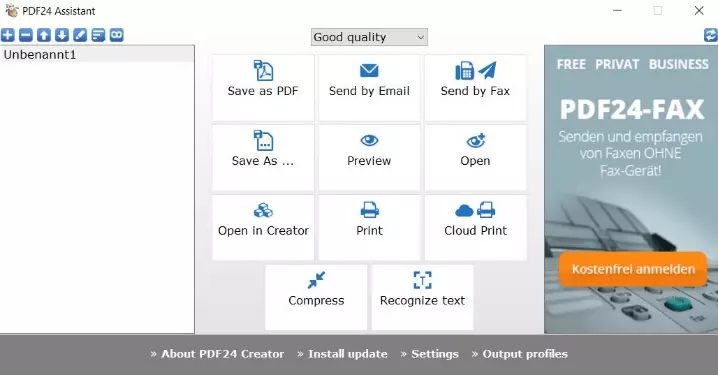The width and height of the screenshot is (718, 375).
Task: Select the FREE tab in the ad panel
Action: click(x=571, y=64)
